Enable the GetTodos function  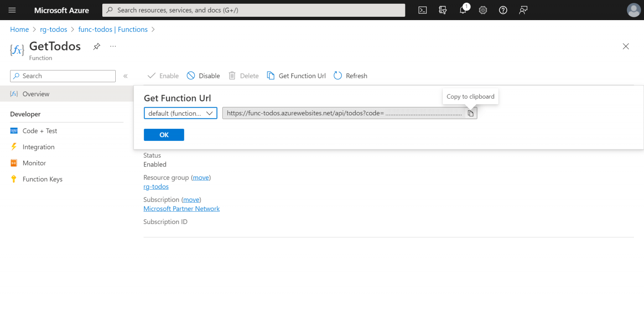pos(163,75)
